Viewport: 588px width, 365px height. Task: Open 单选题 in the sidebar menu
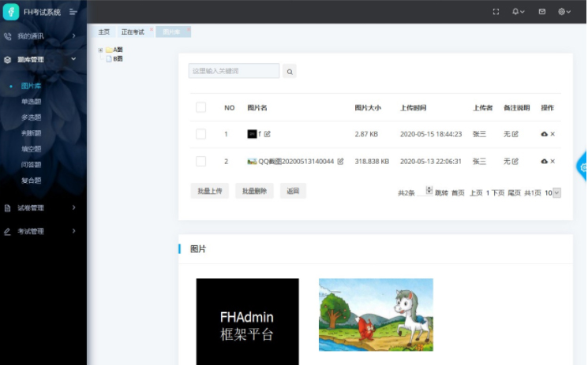[x=32, y=102]
